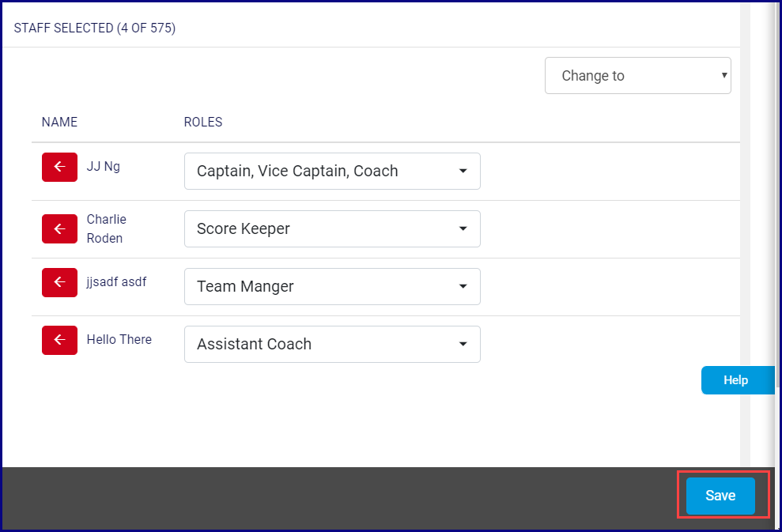Click the Hello There staff name
Viewport: 782px width, 532px height.
click(119, 339)
